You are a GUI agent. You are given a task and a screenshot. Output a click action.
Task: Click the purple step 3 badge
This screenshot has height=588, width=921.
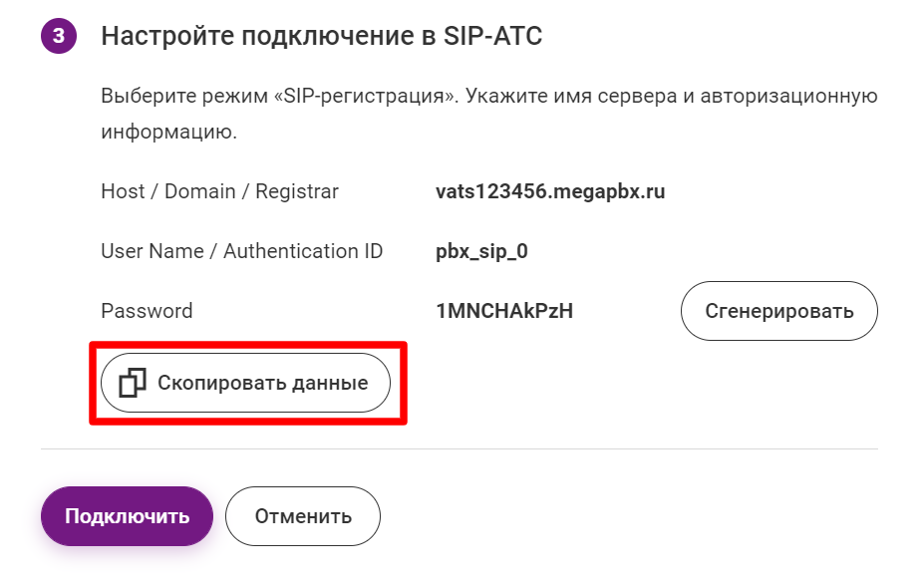[59, 38]
